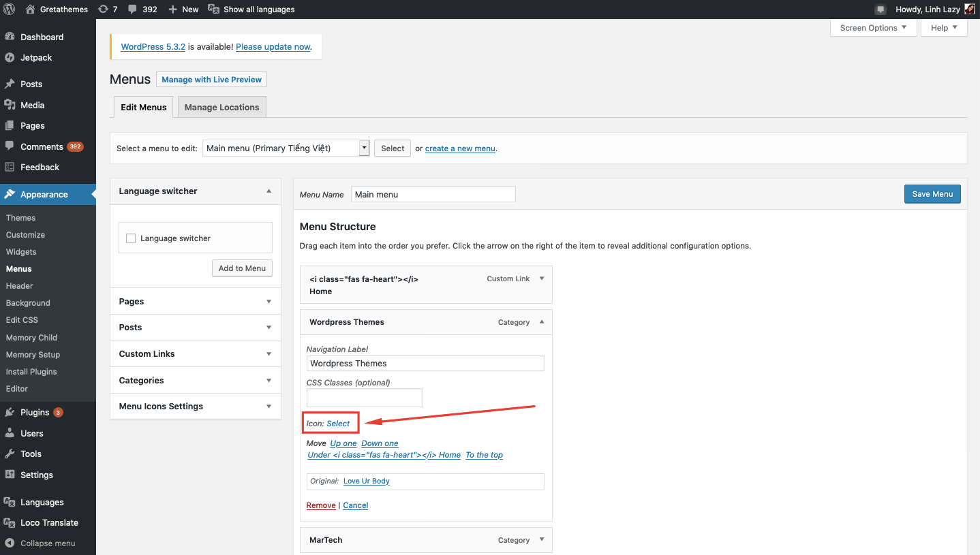Open the Screen Options dropdown

pos(873,28)
